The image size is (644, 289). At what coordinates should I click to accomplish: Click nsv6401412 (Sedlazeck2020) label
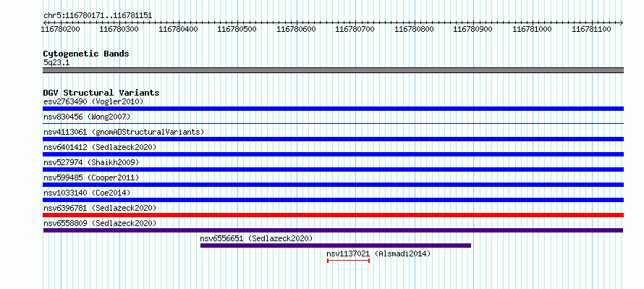(x=100, y=147)
